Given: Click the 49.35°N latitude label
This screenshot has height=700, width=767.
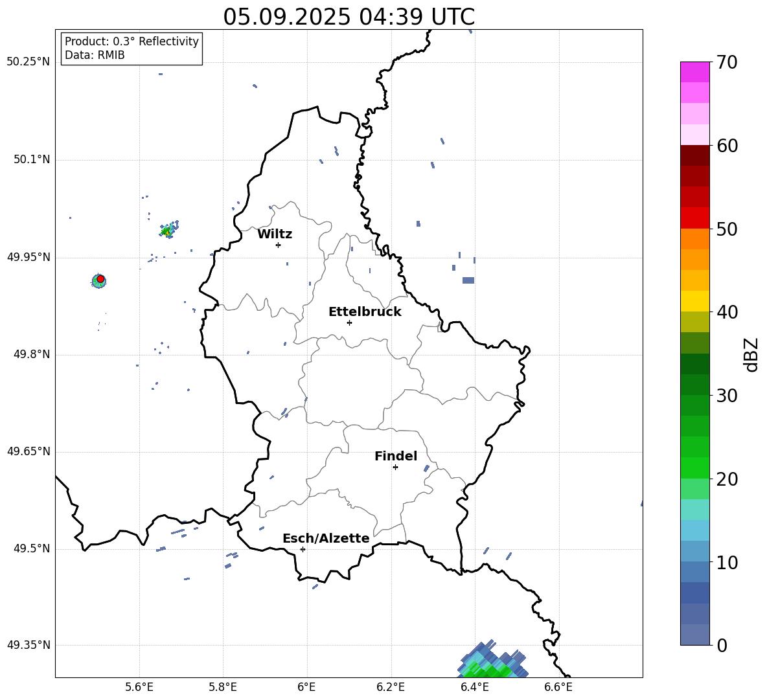Looking at the screenshot, I should 29,645.
